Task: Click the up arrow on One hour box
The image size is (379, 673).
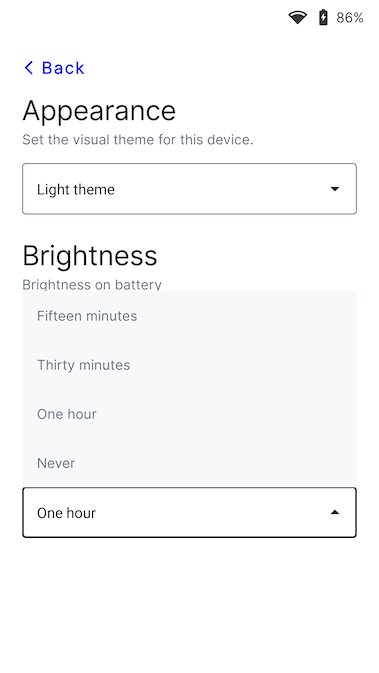Action: [335, 512]
